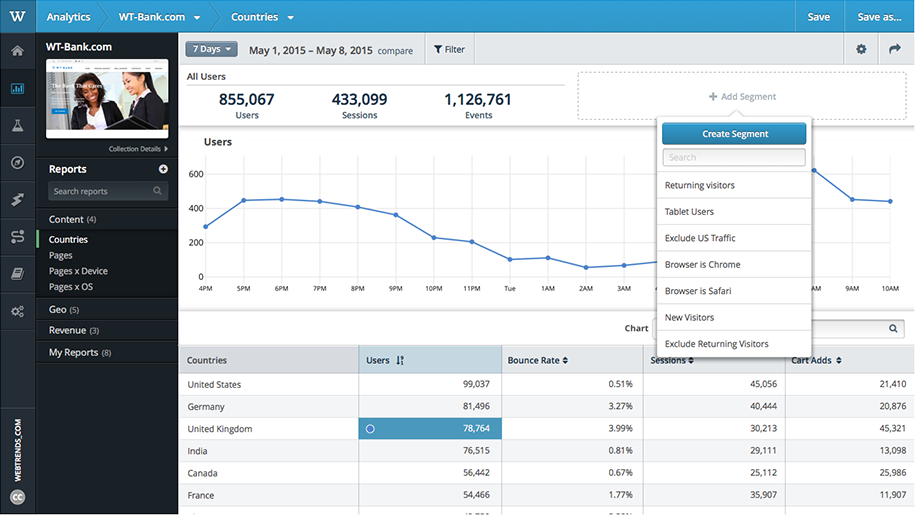This screenshot has width=915, height=515.
Task: Click the table search magnifier icon
Action: (x=893, y=328)
